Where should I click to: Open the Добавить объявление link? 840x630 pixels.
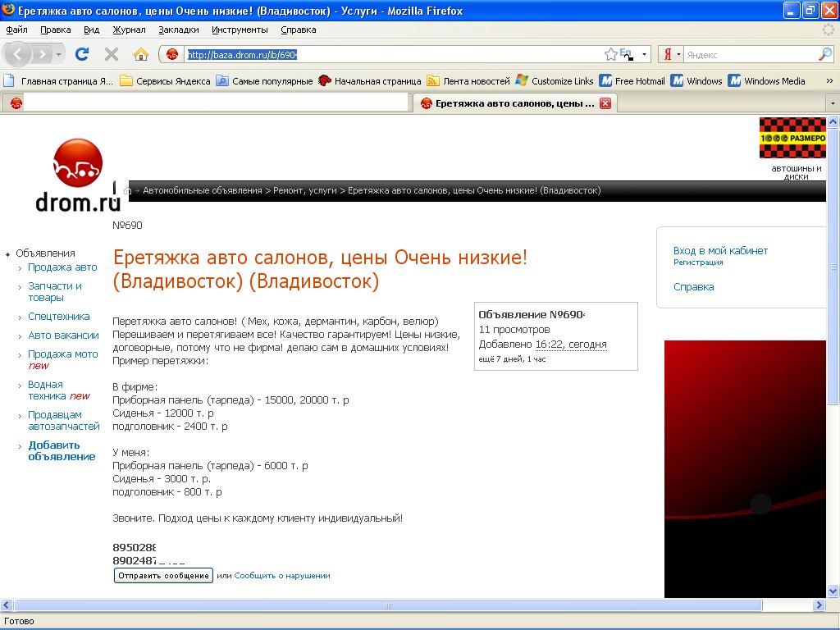coord(62,450)
